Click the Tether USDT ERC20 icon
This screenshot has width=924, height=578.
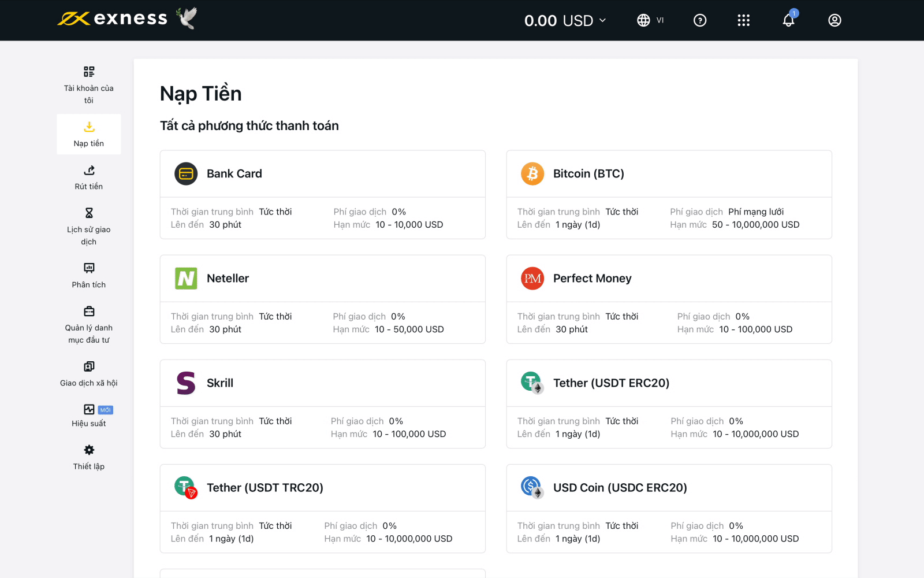point(532,383)
